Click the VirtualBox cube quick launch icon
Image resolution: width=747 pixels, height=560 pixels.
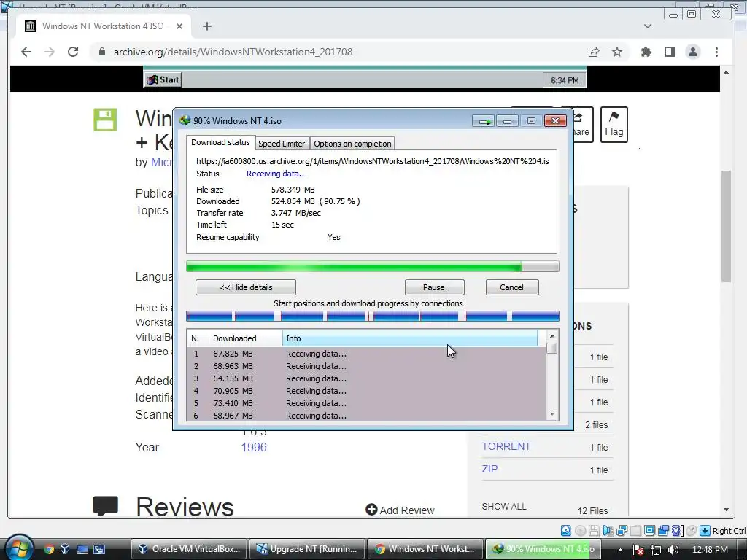65,549
